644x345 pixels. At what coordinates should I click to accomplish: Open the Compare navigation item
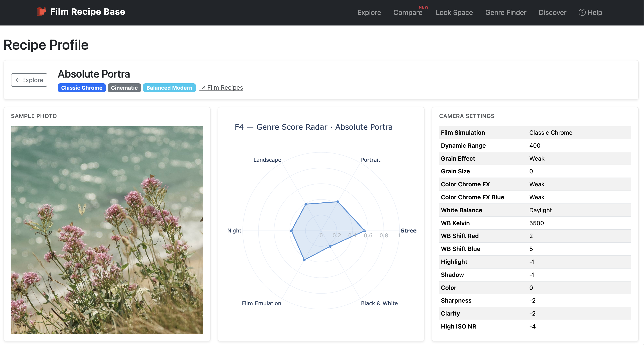coord(408,12)
